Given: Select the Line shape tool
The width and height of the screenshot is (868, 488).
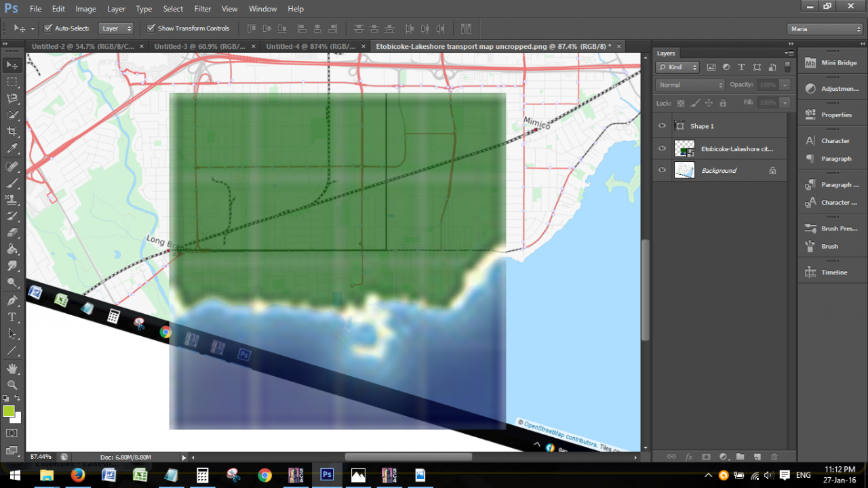Looking at the screenshot, I should pos(12,351).
